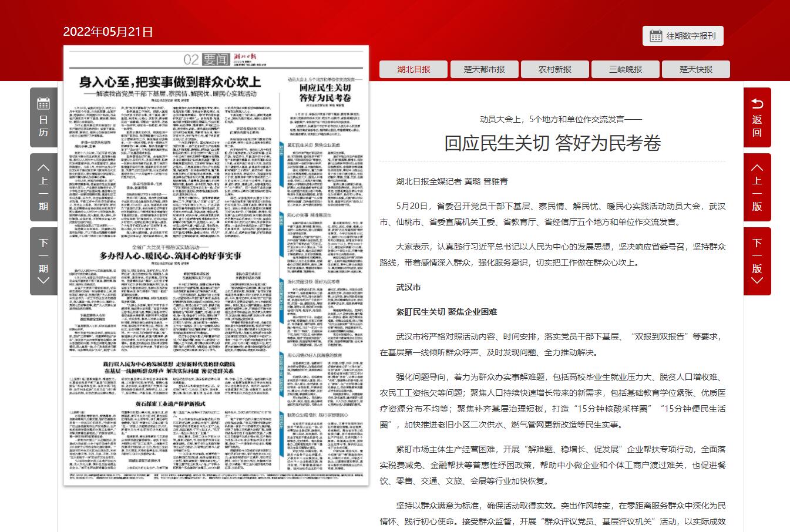Click down chevron on 下一版 button

[757, 281]
